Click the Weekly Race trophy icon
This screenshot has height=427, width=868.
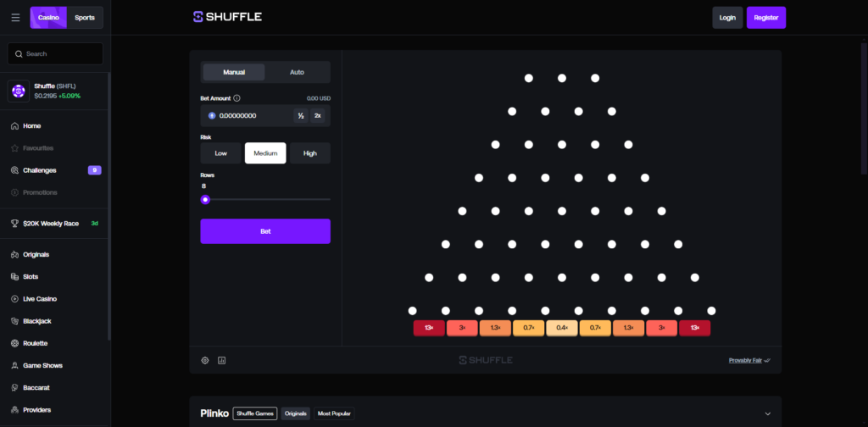[15, 224]
